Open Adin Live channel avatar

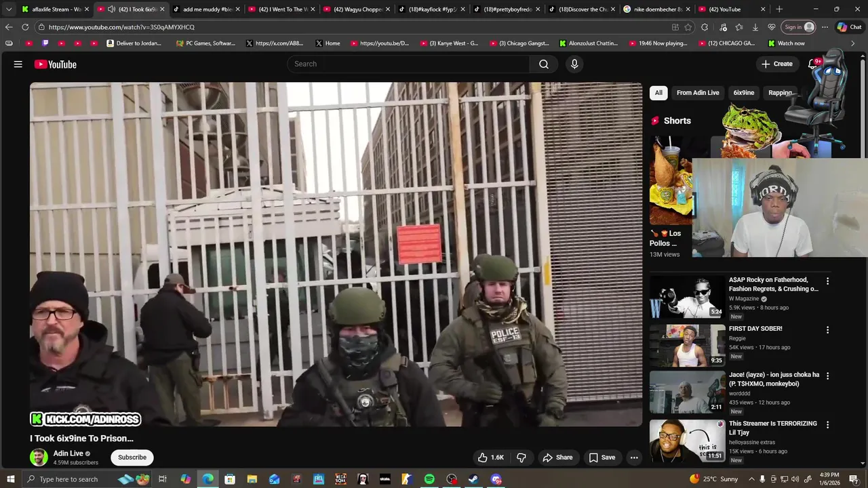point(39,457)
